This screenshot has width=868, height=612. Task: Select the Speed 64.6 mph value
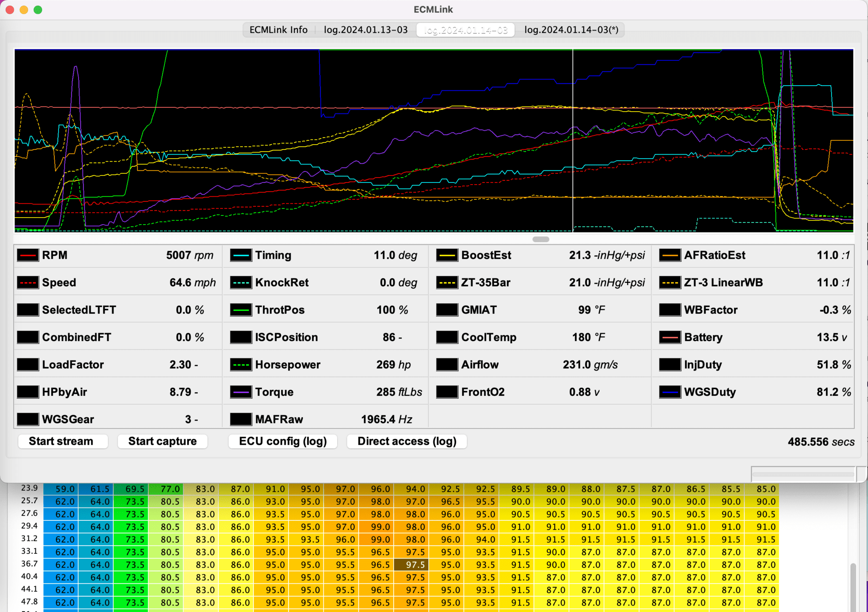(192, 283)
